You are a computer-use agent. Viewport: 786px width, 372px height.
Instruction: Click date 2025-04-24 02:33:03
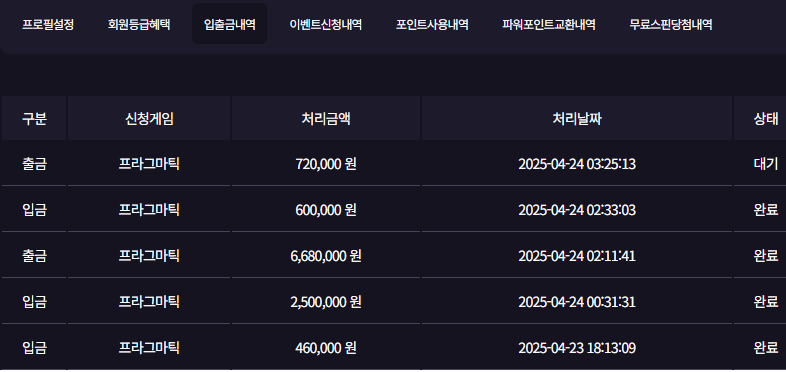click(577, 210)
